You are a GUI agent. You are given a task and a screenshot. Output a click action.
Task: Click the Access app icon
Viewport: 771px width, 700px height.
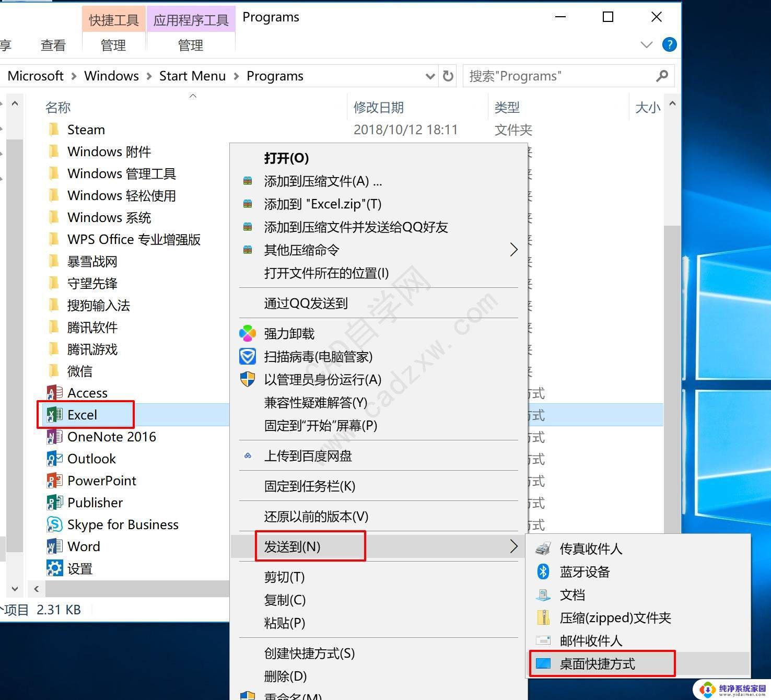pos(54,393)
